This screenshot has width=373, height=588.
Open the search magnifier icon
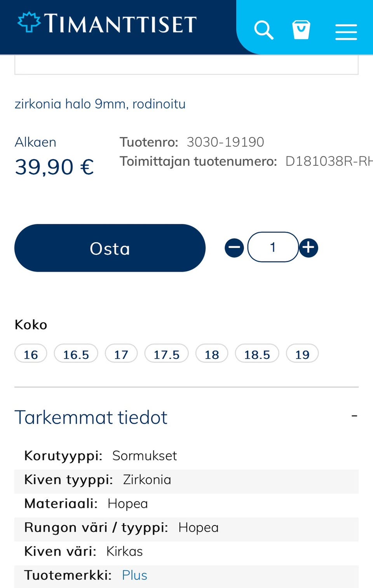pos(263,30)
